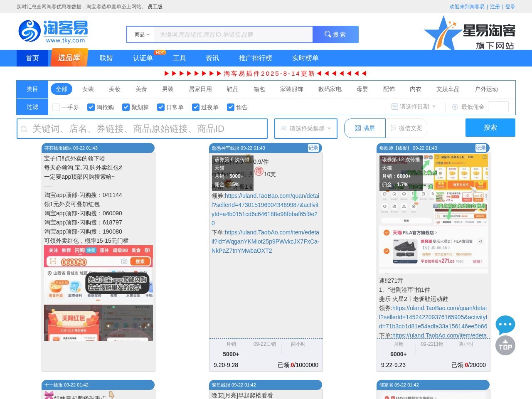Click the 十一线报 card header
The height and width of the screenshot is (399, 532).
(98, 385)
